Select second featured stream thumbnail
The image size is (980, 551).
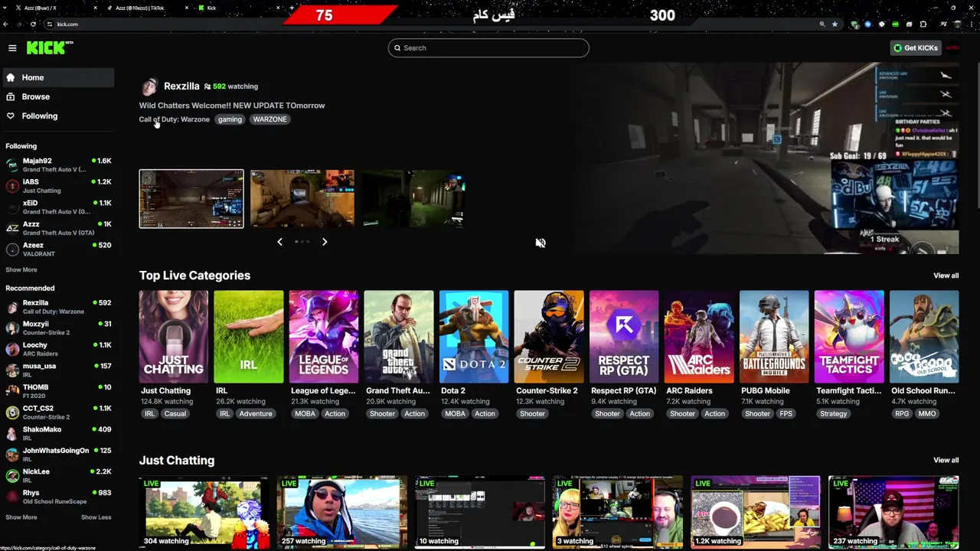tap(302, 199)
